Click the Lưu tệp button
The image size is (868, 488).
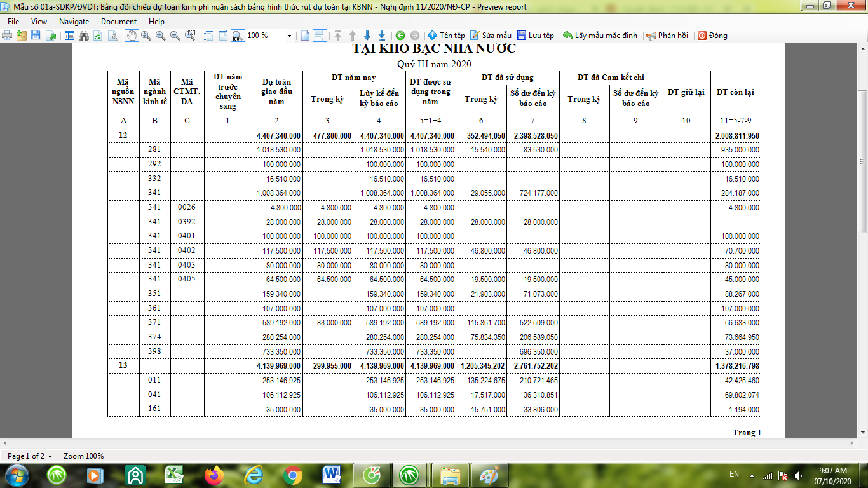coord(536,36)
